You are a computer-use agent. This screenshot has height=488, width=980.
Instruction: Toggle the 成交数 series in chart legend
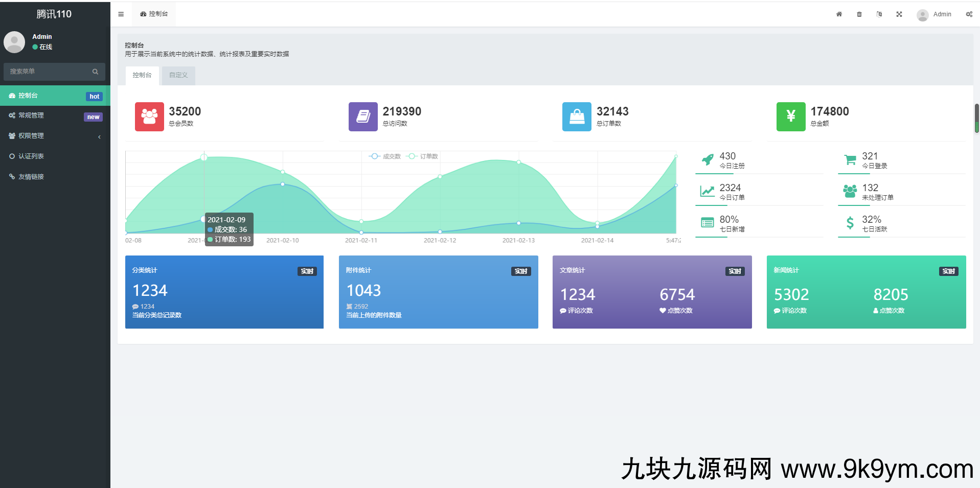pyautogui.click(x=385, y=156)
